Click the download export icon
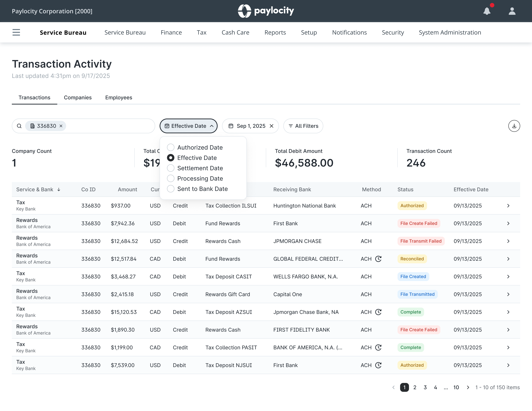Viewport: 532px width, 411px height. point(514,126)
